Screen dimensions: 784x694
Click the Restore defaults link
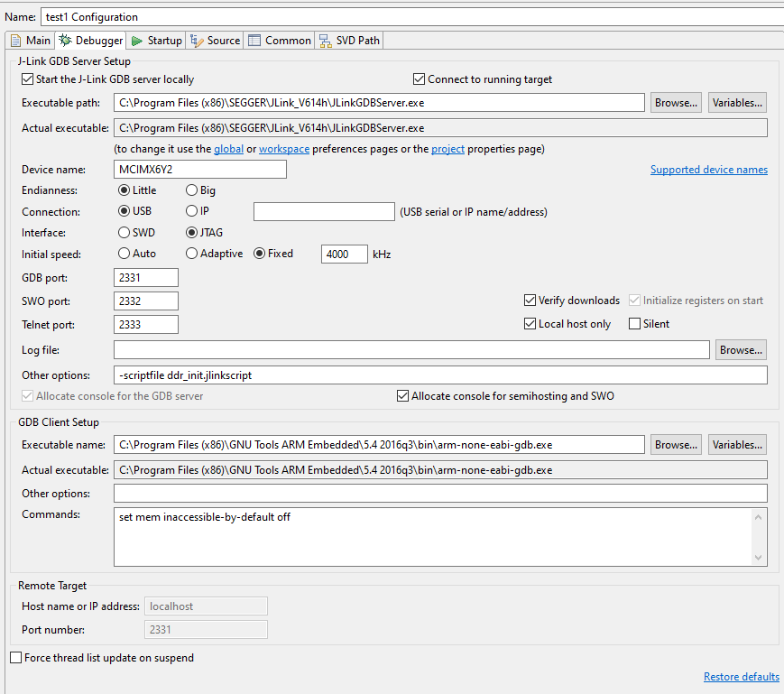pyautogui.click(x=742, y=677)
